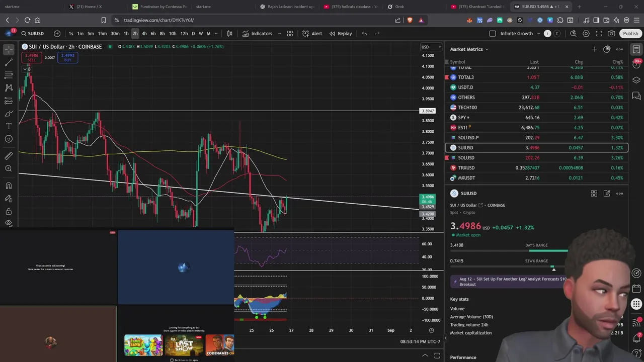The height and width of the screenshot is (362, 644).
Task: Open watchlist advanced view pie icon
Action: coord(607,49)
